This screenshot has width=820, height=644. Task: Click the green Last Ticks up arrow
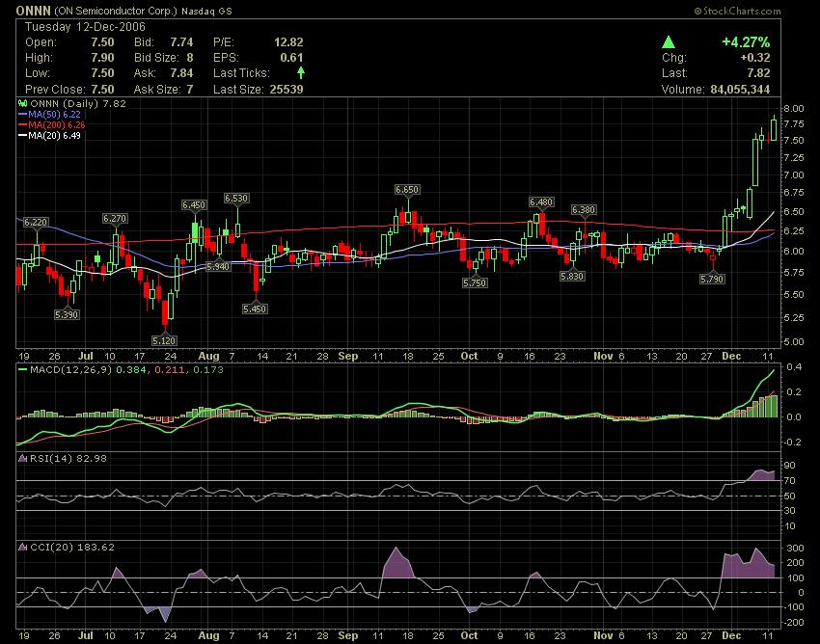(301, 72)
